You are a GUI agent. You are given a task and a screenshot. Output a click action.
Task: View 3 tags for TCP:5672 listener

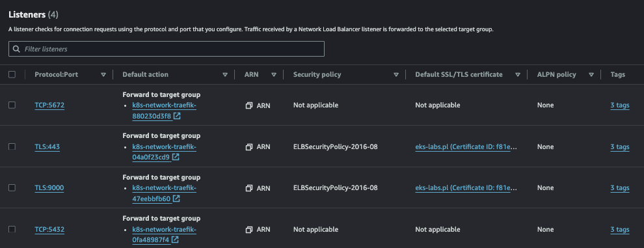[x=620, y=105]
